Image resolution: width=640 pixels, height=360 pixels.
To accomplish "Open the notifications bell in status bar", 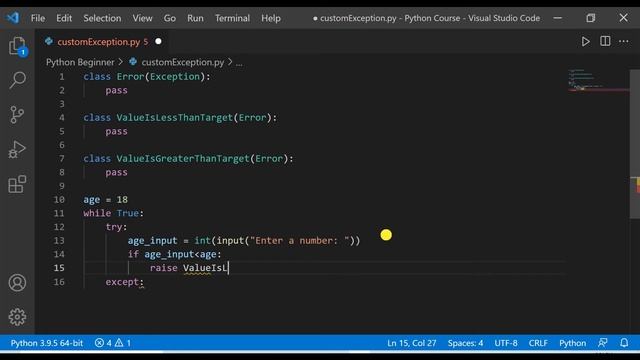I will pos(624,343).
